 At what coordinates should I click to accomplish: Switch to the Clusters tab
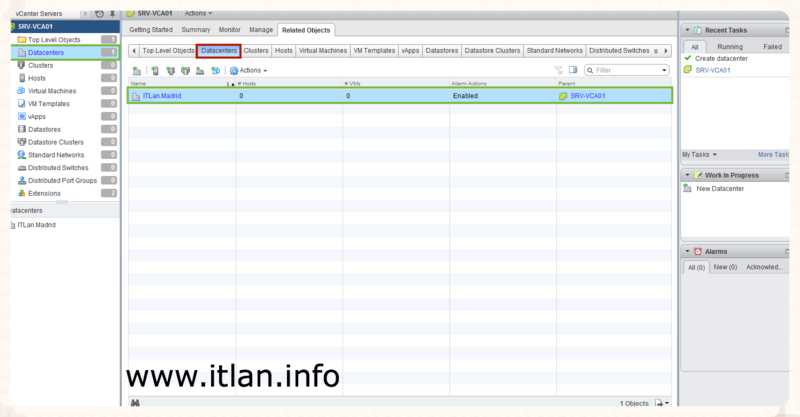[256, 50]
